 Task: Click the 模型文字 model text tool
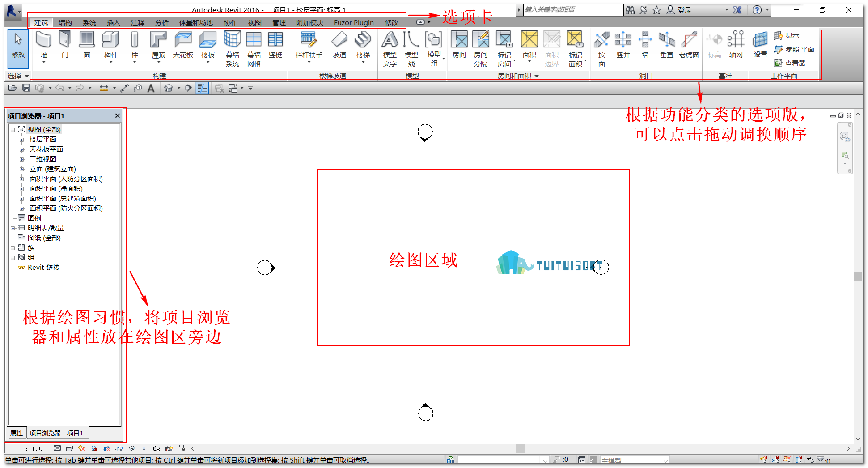390,49
